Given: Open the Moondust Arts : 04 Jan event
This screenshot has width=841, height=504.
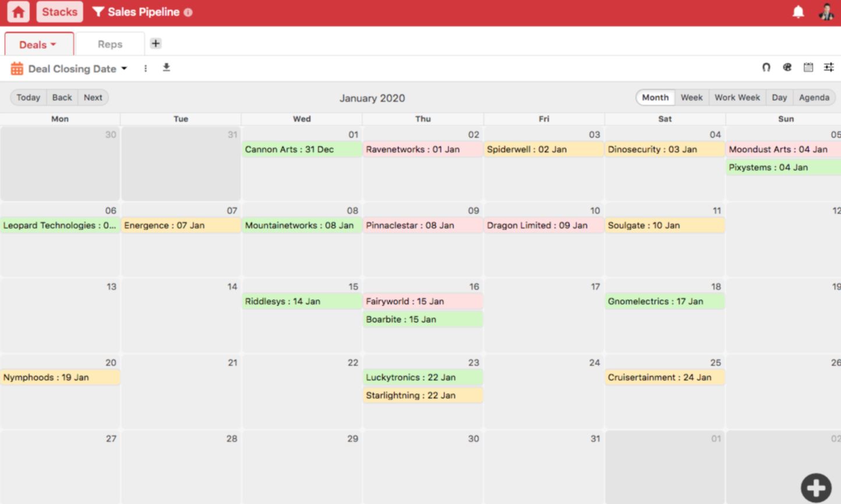Looking at the screenshot, I should pos(784,150).
